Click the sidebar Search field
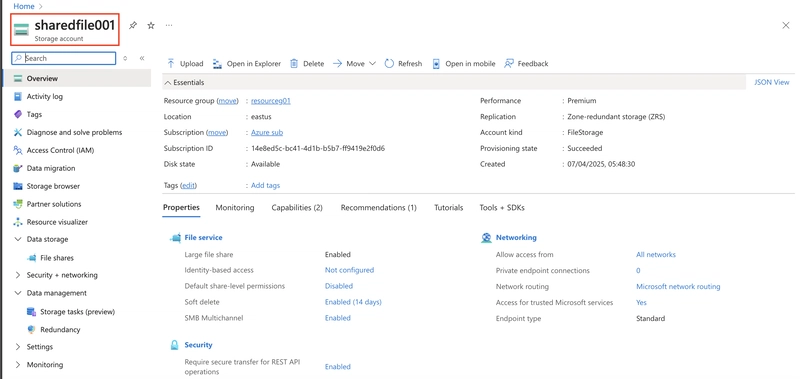Screen dimensions: 800x379 pyautogui.click(x=64, y=58)
